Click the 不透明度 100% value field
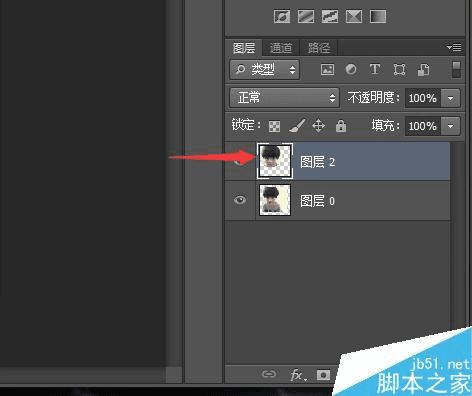This screenshot has height=396, width=472. 423,98
